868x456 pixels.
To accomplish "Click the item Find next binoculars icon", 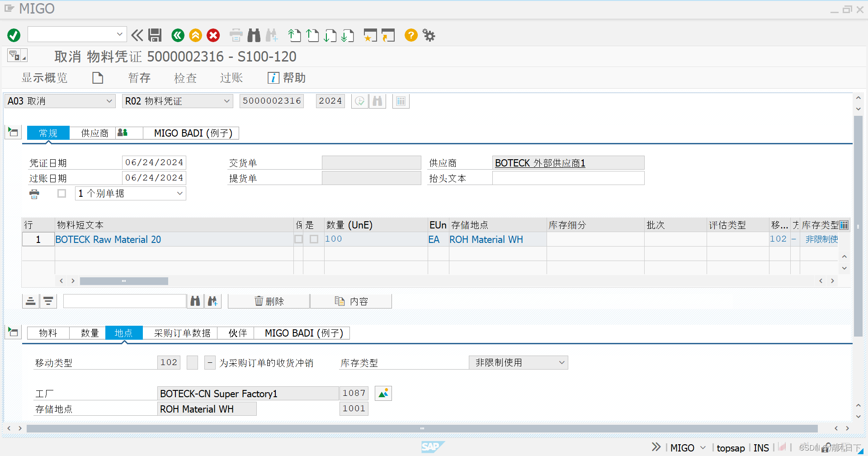I will pos(212,301).
